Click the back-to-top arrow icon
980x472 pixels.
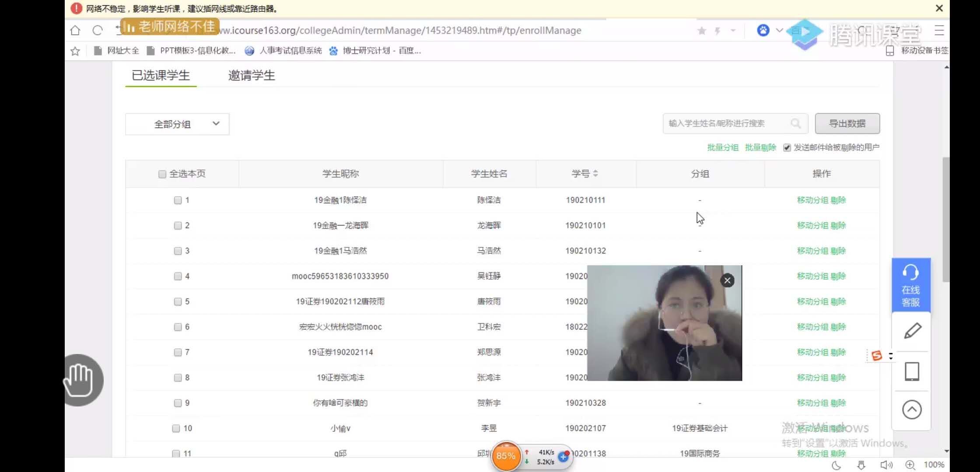point(912,410)
